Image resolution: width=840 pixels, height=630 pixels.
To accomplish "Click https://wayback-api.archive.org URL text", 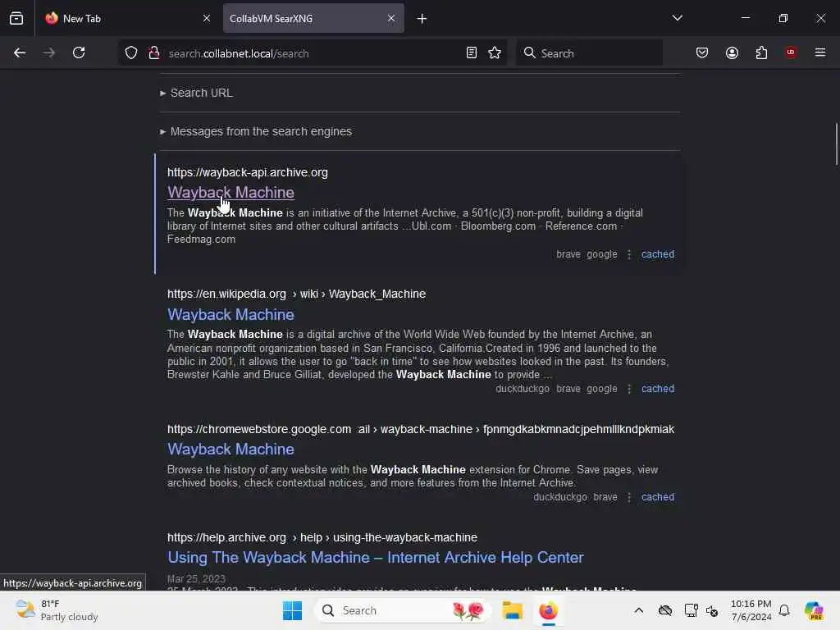I will (248, 172).
